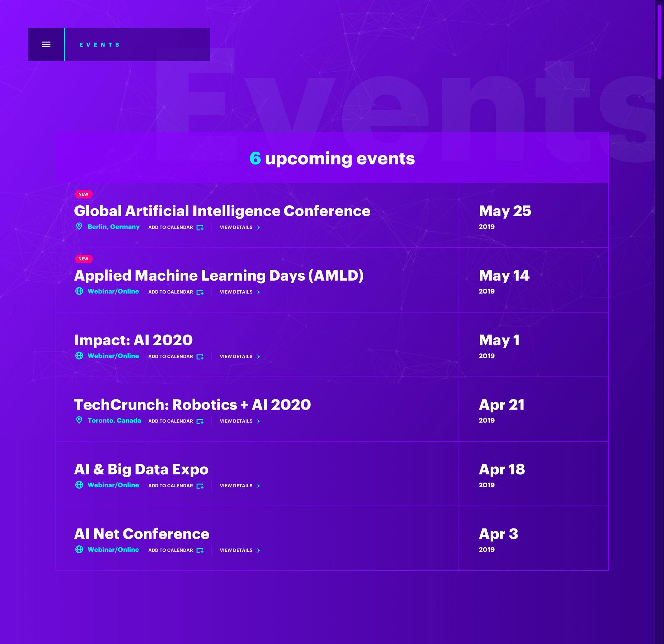The height and width of the screenshot is (644, 664).
Task: Click globe icon for Applied Machine Learning Days
Action: [79, 291]
